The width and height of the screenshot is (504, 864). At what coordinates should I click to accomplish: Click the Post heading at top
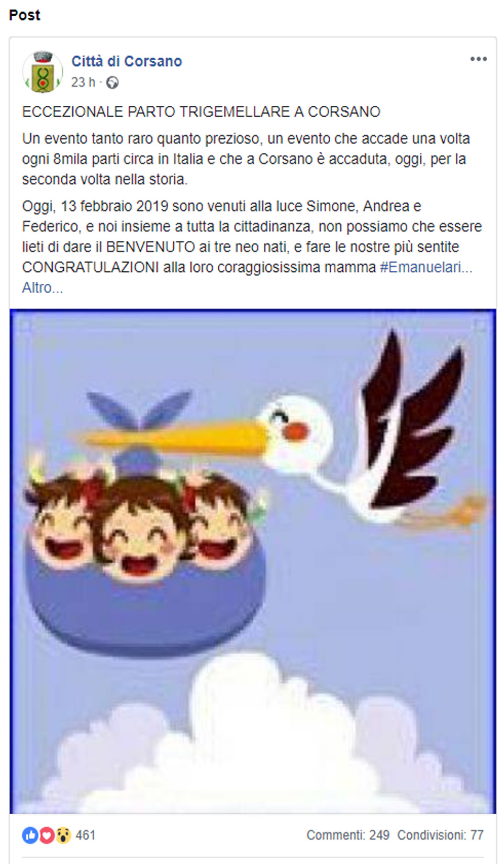pyautogui.click(x=25, y=15)
